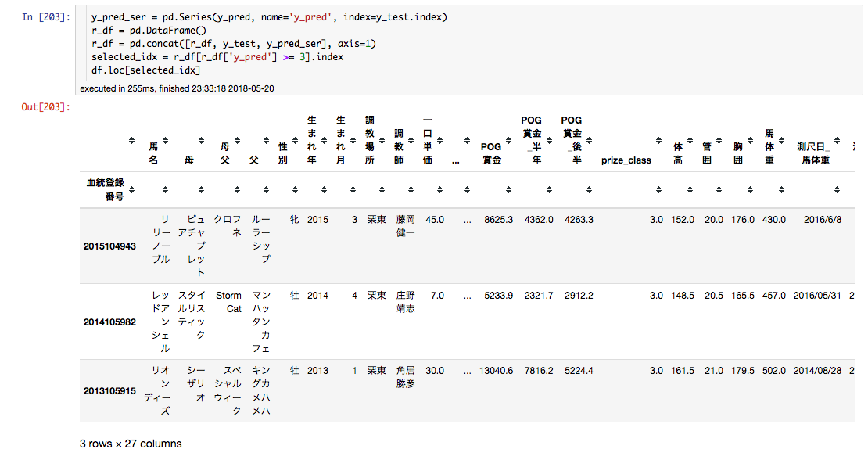Sort by 管囲 column arrow

pos(719,141)
